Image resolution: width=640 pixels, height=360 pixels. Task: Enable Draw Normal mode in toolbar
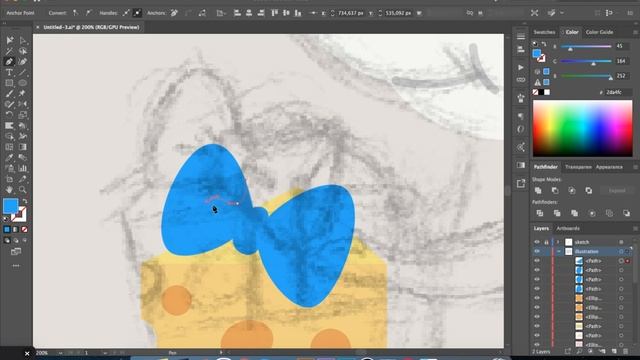pyautogui.click(x=7, y=241)
